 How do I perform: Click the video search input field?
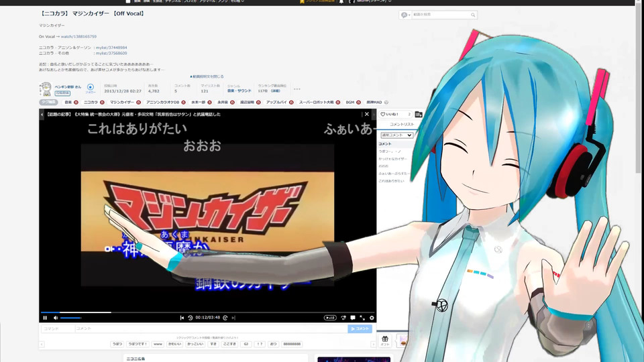tap(441, 15)
